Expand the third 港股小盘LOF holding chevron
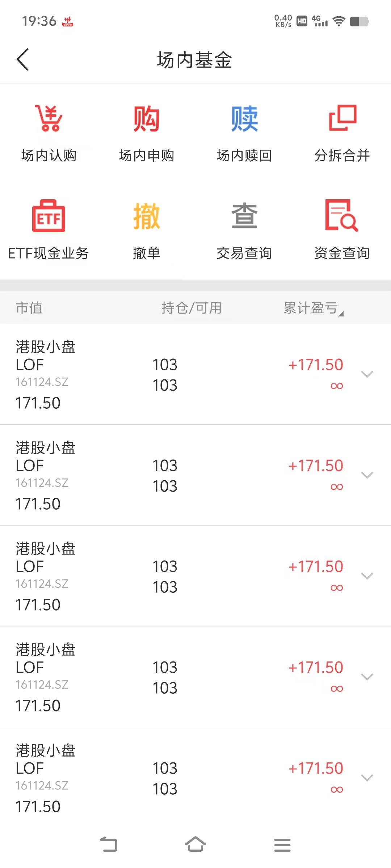The width and height of the screenshot is (391, 868). coord(367,576)
